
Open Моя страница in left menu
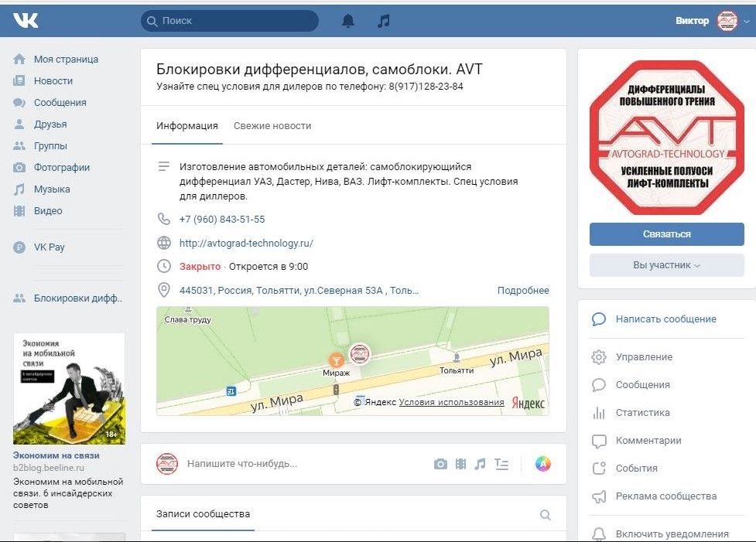pos(66,60)
